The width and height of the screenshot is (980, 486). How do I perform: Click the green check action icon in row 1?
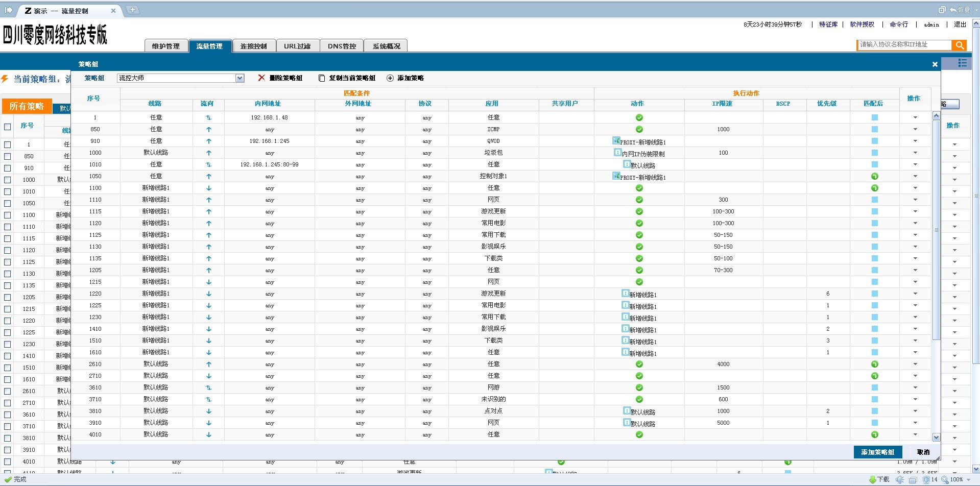639,117
